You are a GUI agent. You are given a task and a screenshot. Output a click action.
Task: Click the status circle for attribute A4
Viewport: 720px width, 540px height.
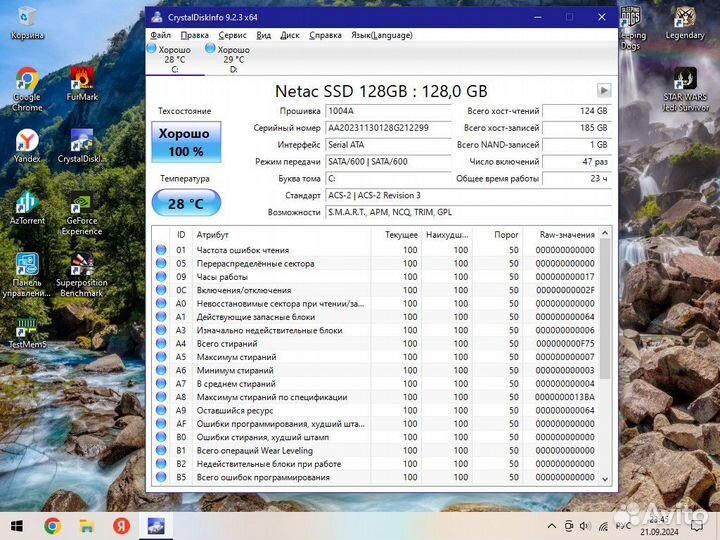[x=161, y=343]
